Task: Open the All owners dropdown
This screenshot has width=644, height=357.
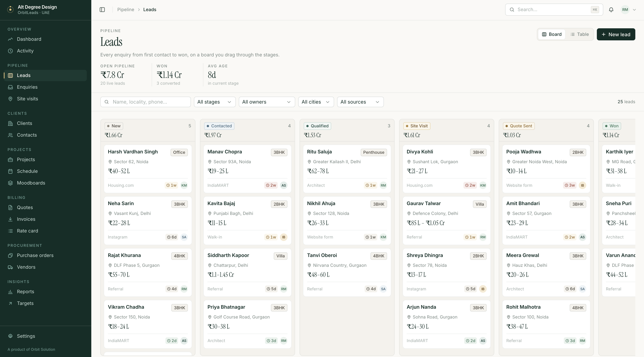Action: pyautogui.click(x=267, y=102)
